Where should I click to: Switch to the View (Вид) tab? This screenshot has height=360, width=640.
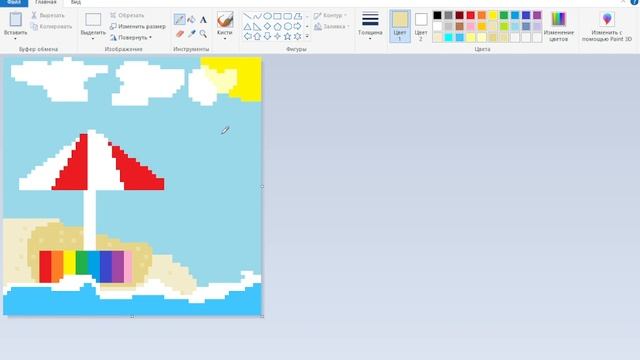tap(76, 2)
